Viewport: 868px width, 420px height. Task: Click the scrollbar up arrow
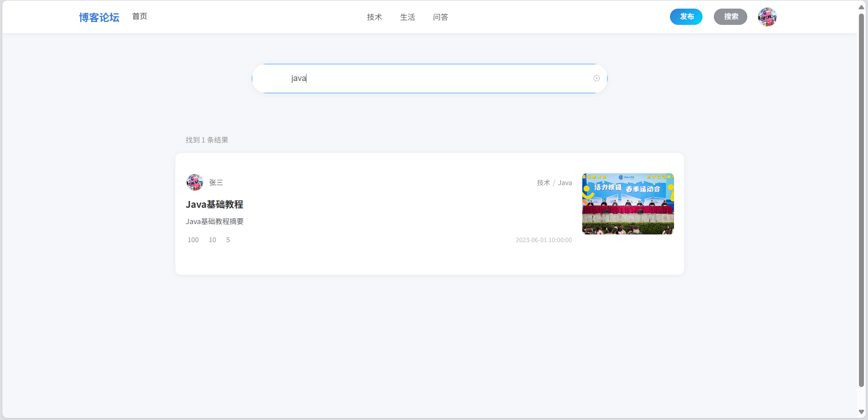pos(861,7)
